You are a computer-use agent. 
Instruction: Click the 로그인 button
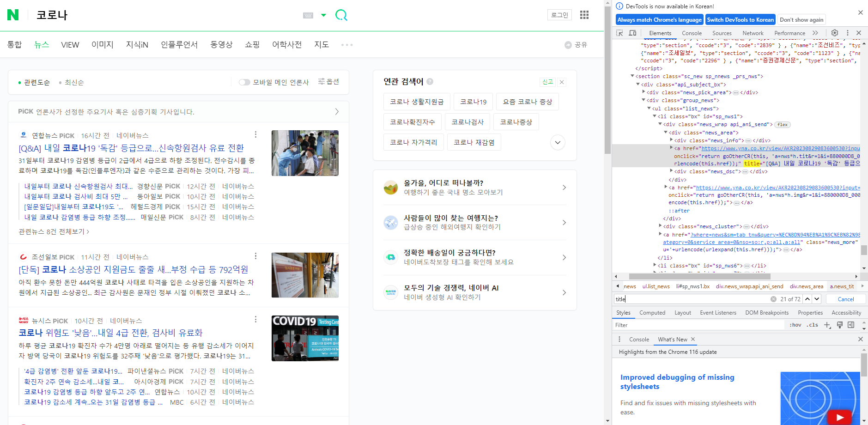tap(559, 15)
